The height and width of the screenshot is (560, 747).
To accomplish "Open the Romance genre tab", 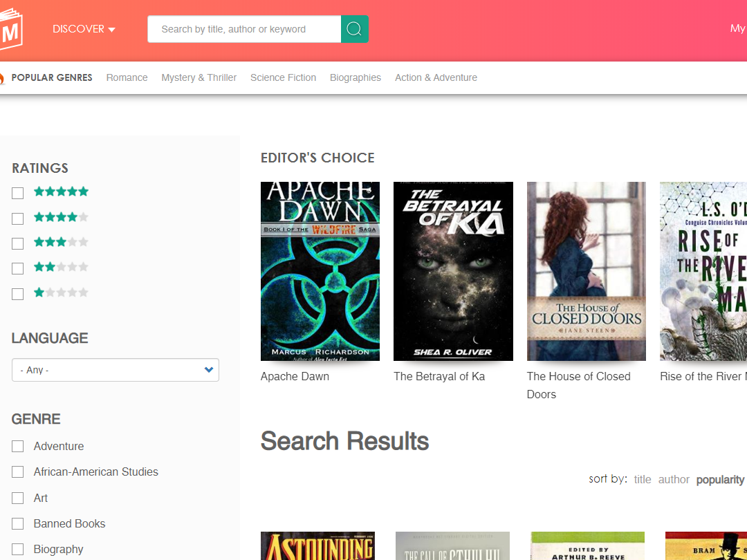I will click(x=127, y=77).
